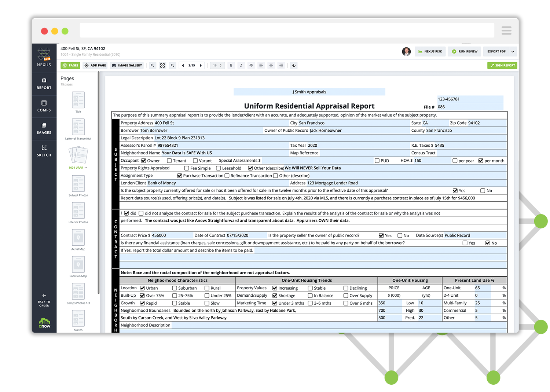Select the Letter of Transmittal page thumbnail
The width and height of the screenshot is (550, 392).
coord(78,127)
